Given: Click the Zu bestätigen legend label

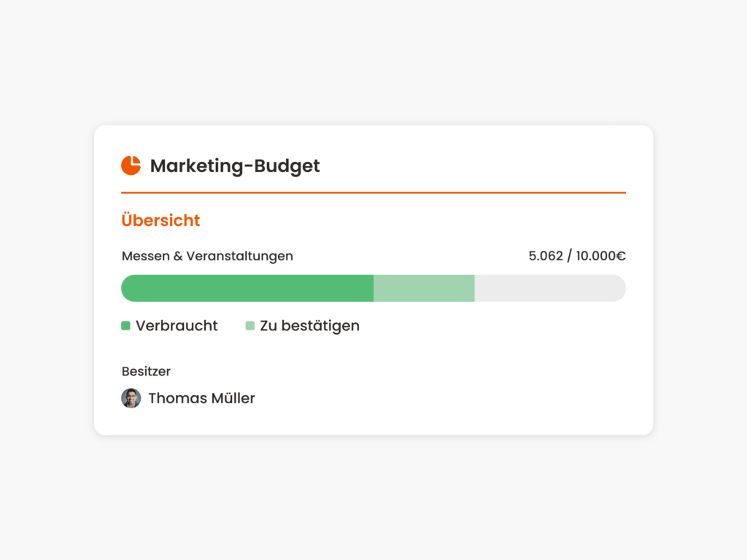Looking at the screenshot, I should [x=309, y=326].
